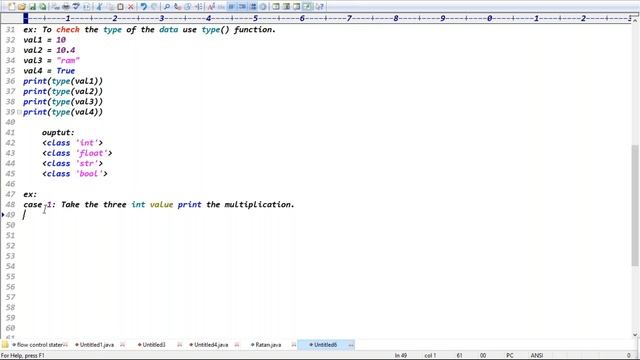Image resolution: width=640 pixels, height=360 pixels.
Task: Click line number 31 in the gutter
Action: coord(11,29)
